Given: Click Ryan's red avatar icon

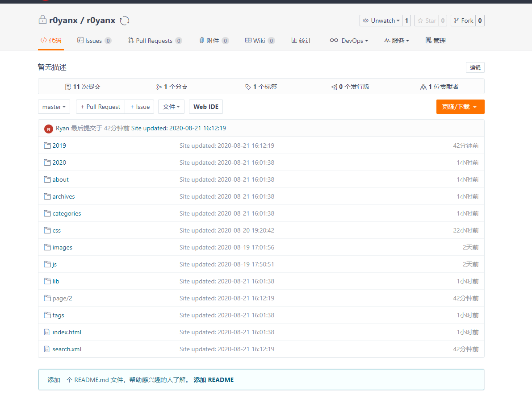Looking at the screenshot, I should (x=49, y=129).
